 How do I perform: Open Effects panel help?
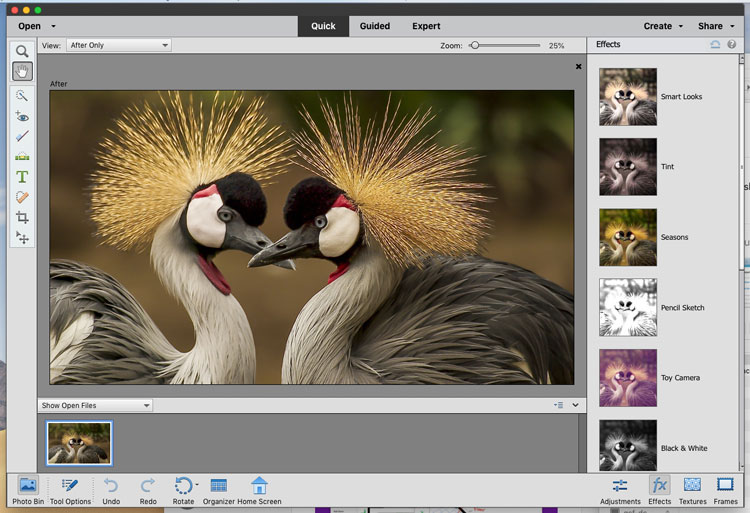(731, 44)
